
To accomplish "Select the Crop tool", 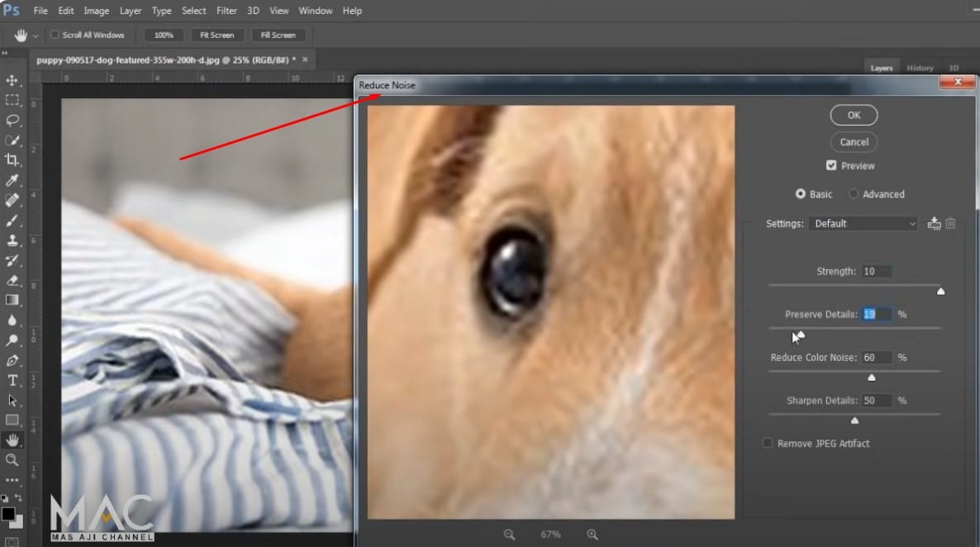I will pyautogui.click(x=12, y=160).
